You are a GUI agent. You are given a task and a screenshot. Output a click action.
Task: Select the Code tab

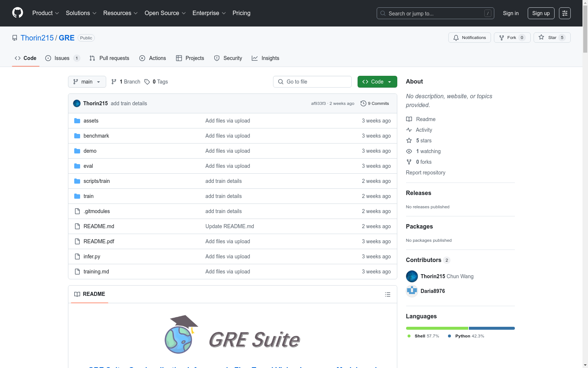tap(26, 58)
